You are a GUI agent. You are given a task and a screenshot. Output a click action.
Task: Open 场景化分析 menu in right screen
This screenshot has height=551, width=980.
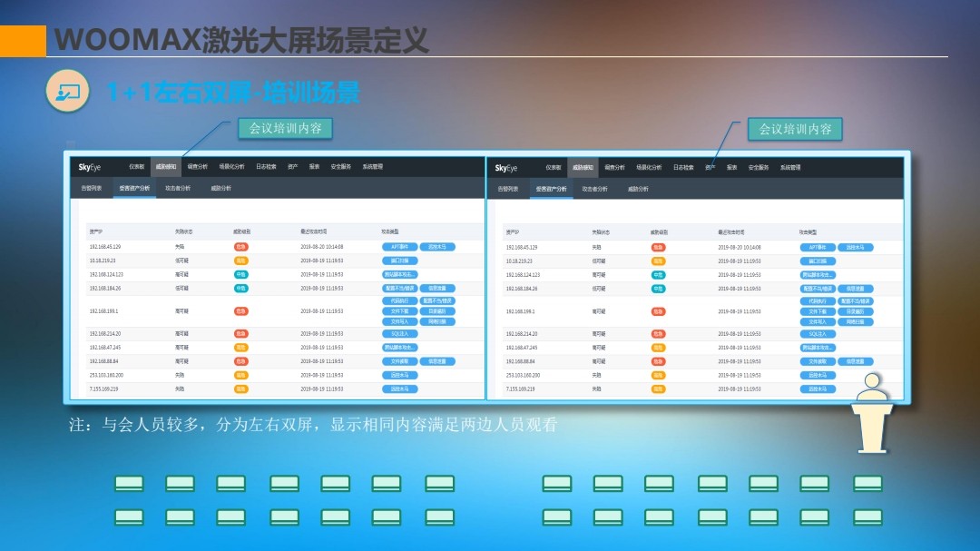coord(649,168)
